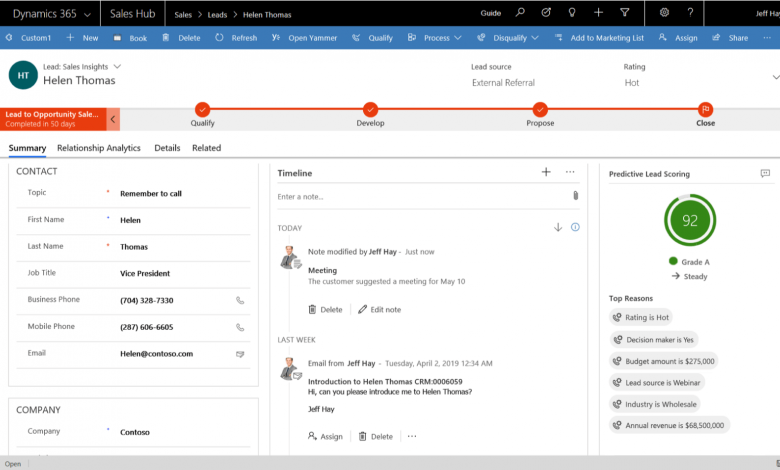This screenshot has width=780, height=470.
Task: Click the 92 lead score circle
Action: 690,220
